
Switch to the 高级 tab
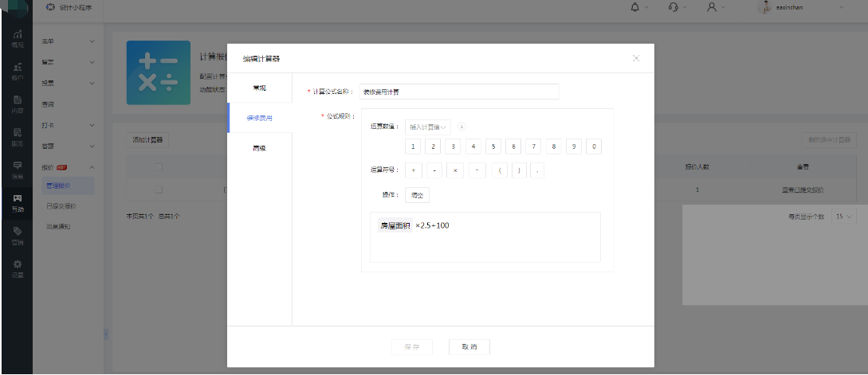[259, 148]
